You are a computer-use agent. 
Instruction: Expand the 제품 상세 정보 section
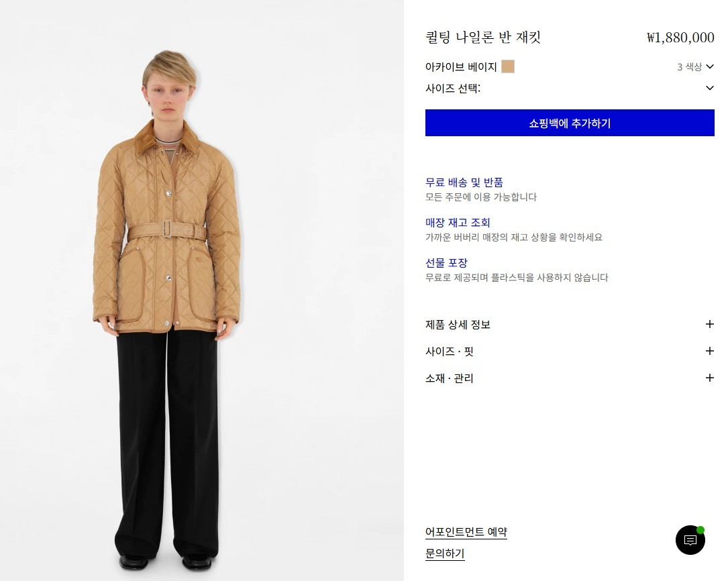(570, 324)
